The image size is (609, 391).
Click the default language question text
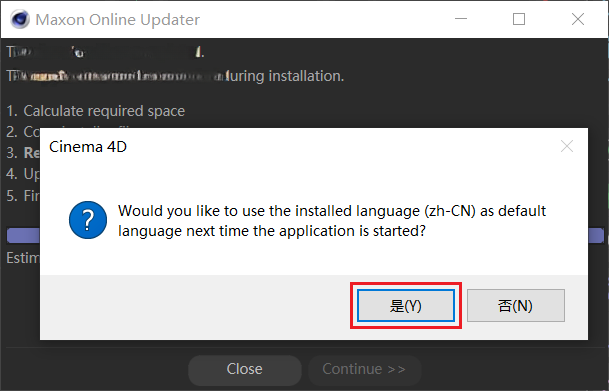click(x=332, y=221)
